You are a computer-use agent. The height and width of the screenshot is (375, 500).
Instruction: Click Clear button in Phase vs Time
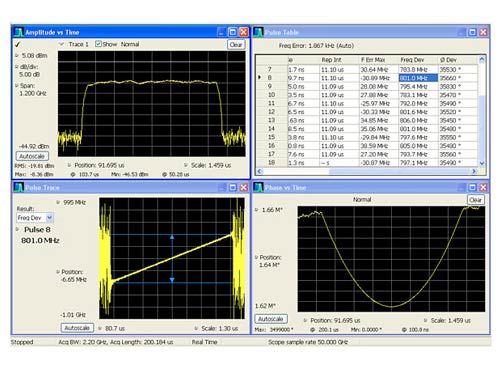click(476, 200)
